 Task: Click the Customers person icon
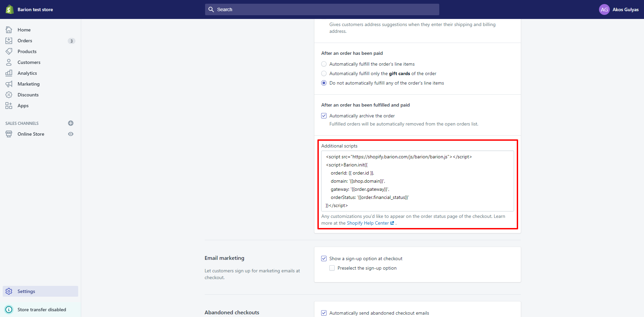tap(9, 62)
